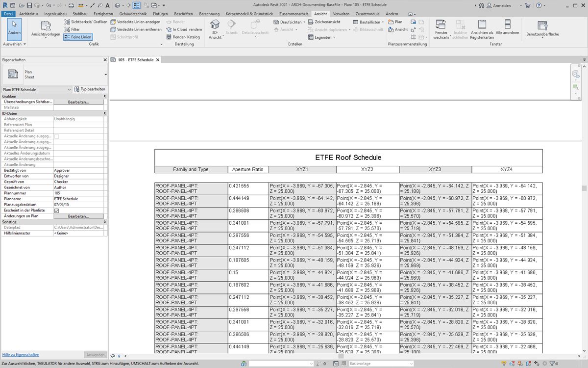
Task: Open the Render-Katalog
Action: (x=183, y=37)
